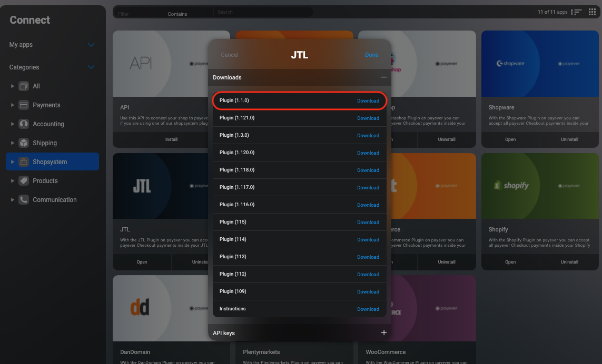602x364 pixels.
Task: Expand the Communication tree arrow
Action: [12, 200]
